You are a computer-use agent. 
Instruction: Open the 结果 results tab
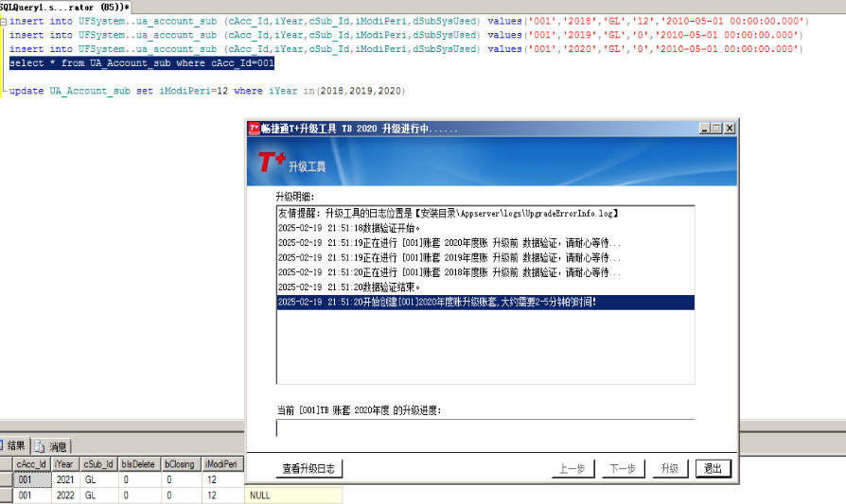tap(13, 445)
